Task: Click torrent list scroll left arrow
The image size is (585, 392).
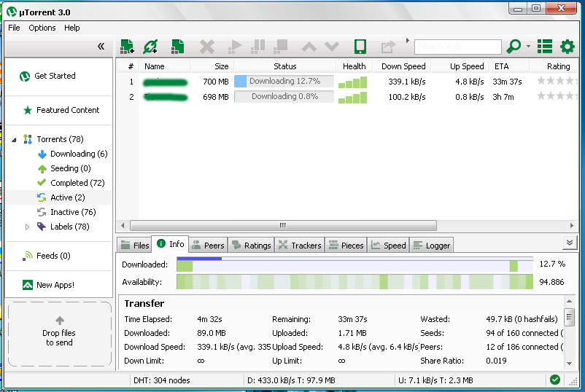Action: pos(123,225)
